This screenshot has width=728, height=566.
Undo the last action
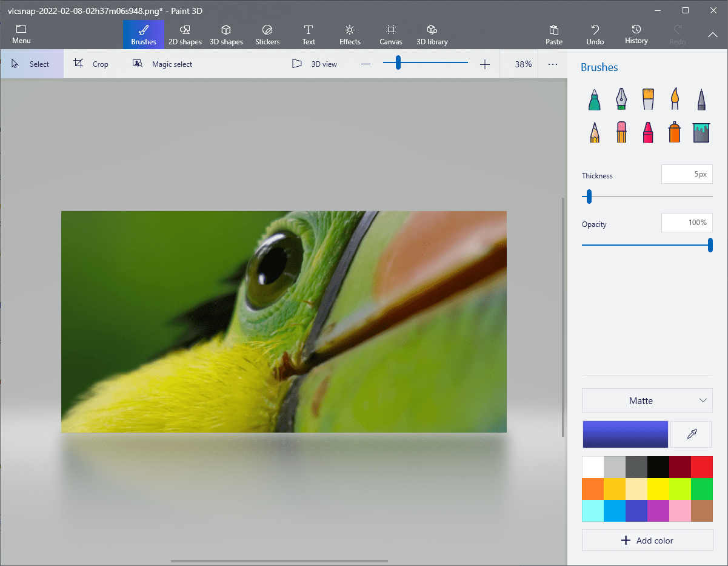[x=595, y=35]
